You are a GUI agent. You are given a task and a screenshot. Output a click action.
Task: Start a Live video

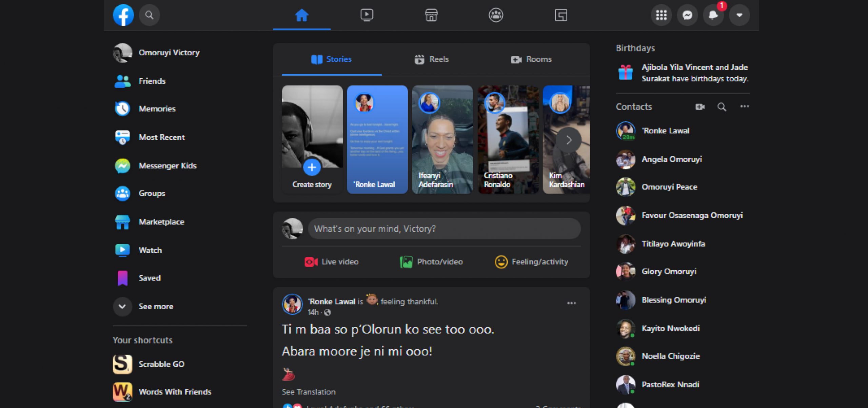click(x=331, y=262)
